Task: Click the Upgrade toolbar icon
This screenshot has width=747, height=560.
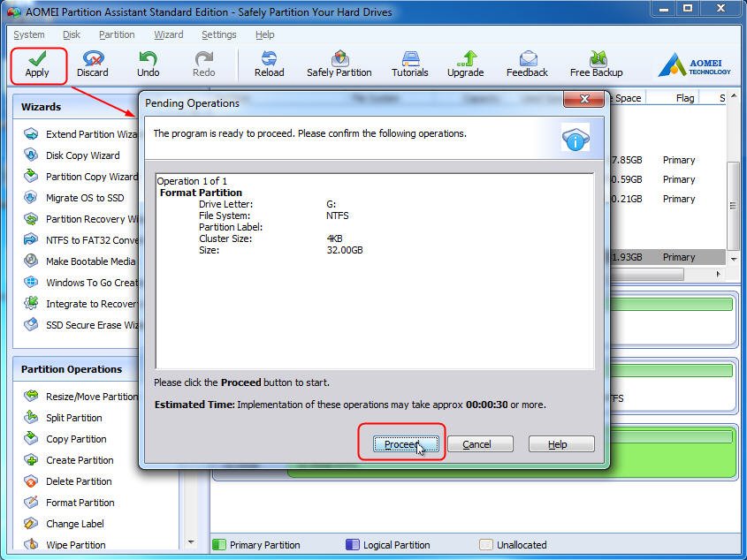Action: coord(466,64)
